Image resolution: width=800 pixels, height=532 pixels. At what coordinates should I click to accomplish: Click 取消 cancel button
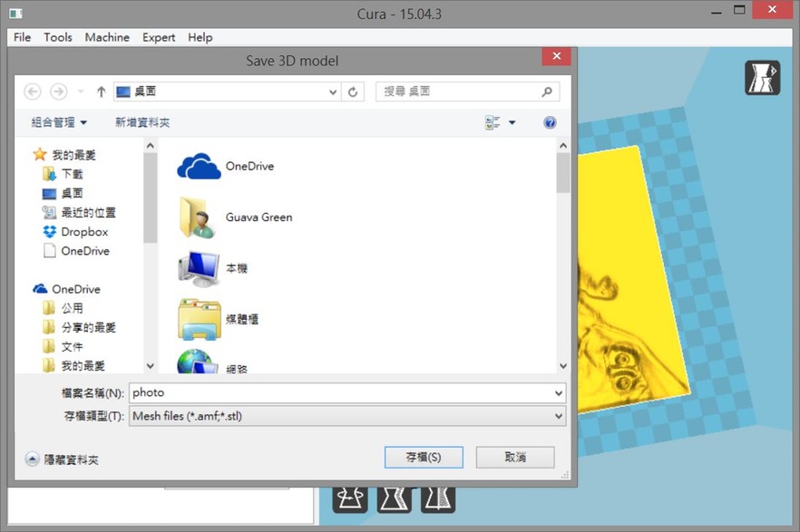(515, 457)
